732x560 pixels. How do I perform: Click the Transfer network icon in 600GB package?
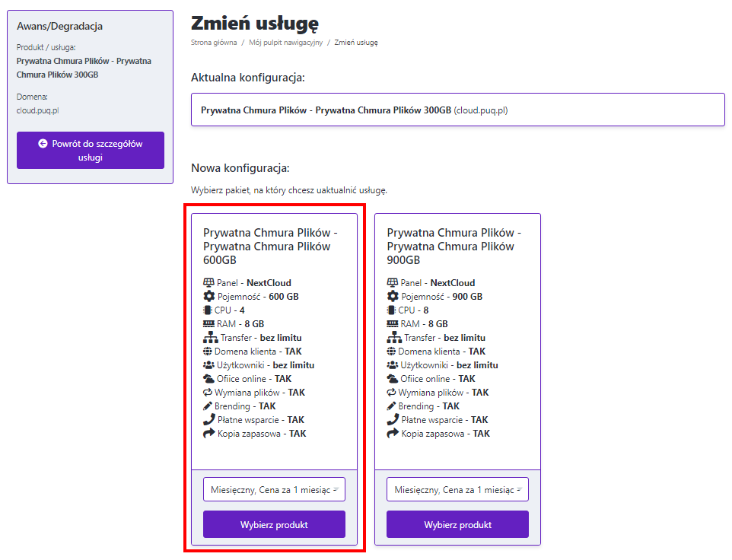point(209,338)
